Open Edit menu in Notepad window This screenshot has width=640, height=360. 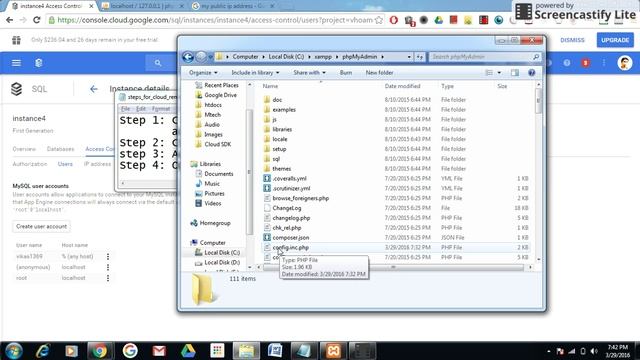coord(141,109)
